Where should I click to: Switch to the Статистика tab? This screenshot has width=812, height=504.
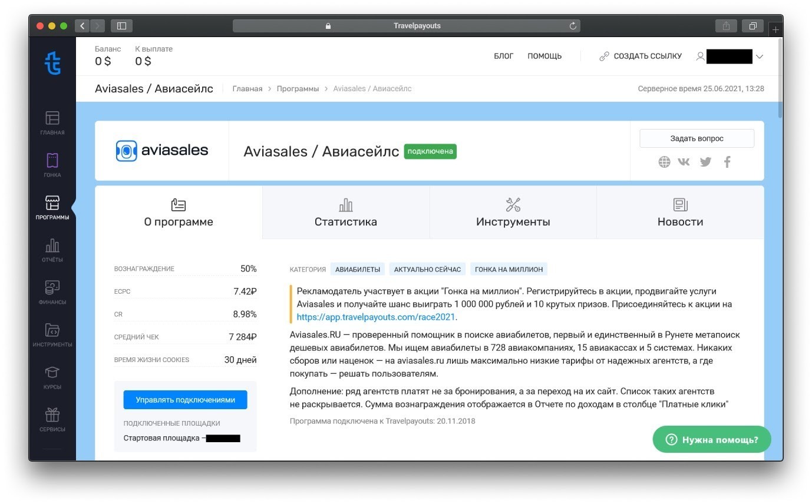click(x=346, y=213)
